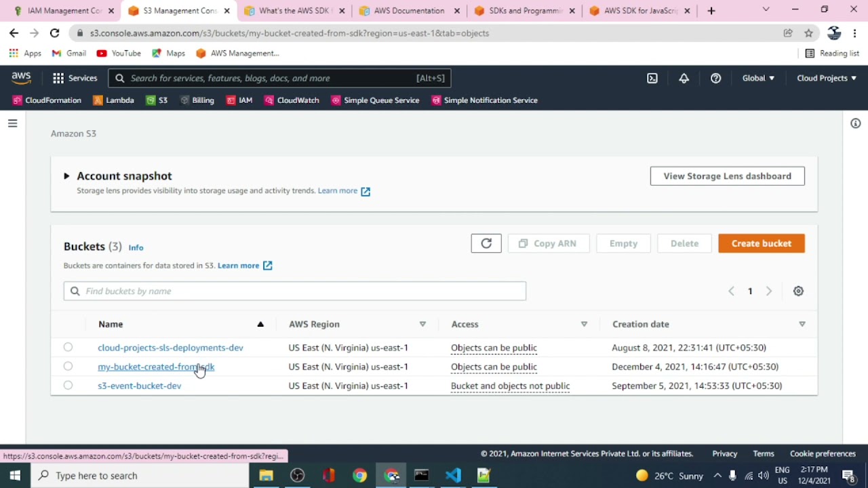Expand the Account snapshot section
Screen dimensions: 868x488
66,176
